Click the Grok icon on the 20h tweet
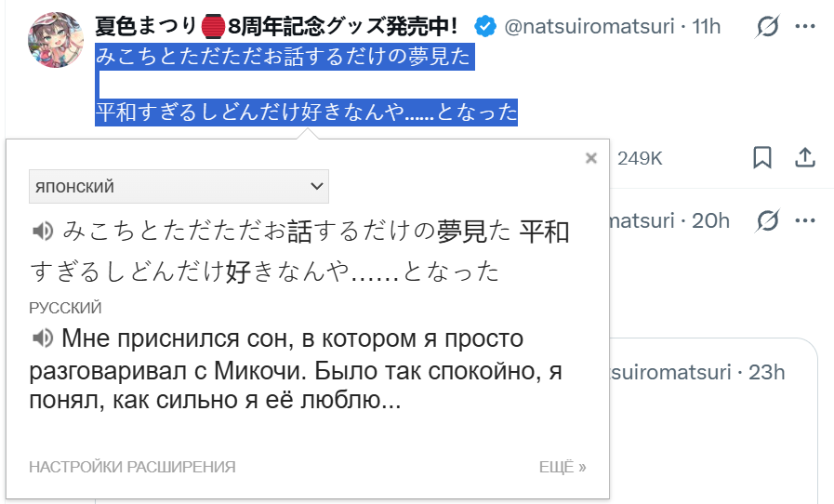Screen dimensions: 834x504 767,220
